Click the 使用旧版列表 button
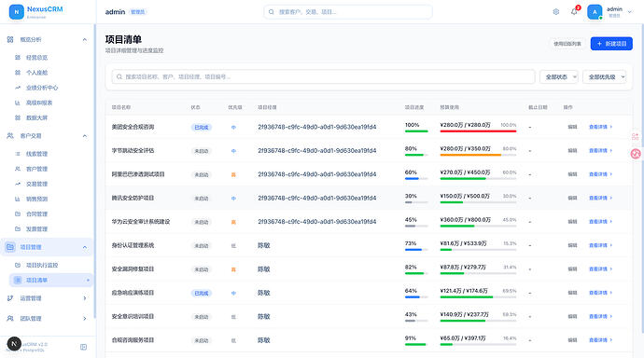 coord(567,44)
